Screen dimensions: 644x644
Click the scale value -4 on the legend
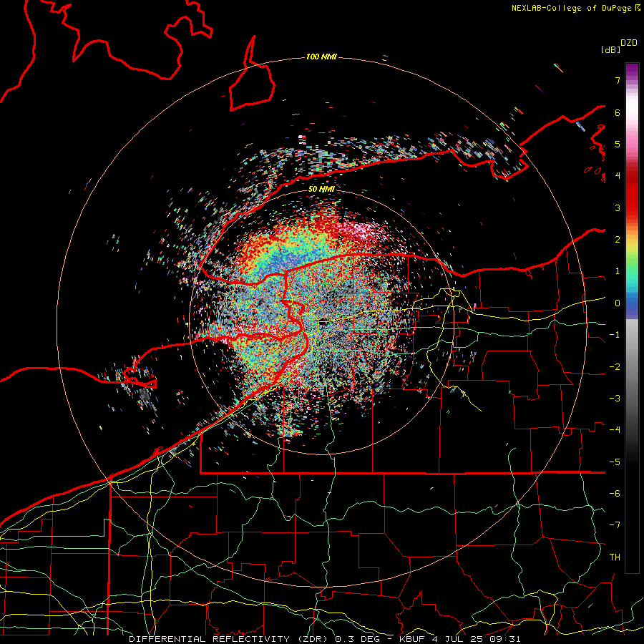tap(615, 430)
